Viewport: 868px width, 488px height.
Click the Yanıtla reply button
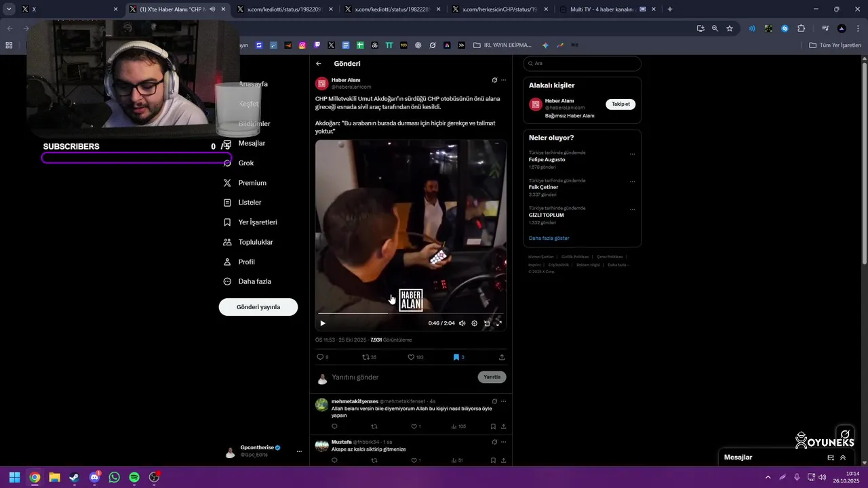[x=492, y=377]
